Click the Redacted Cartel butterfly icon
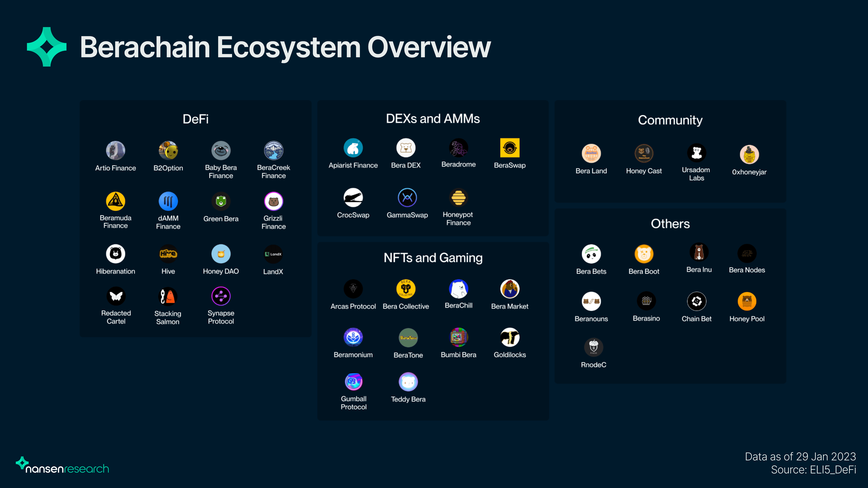 116,296
